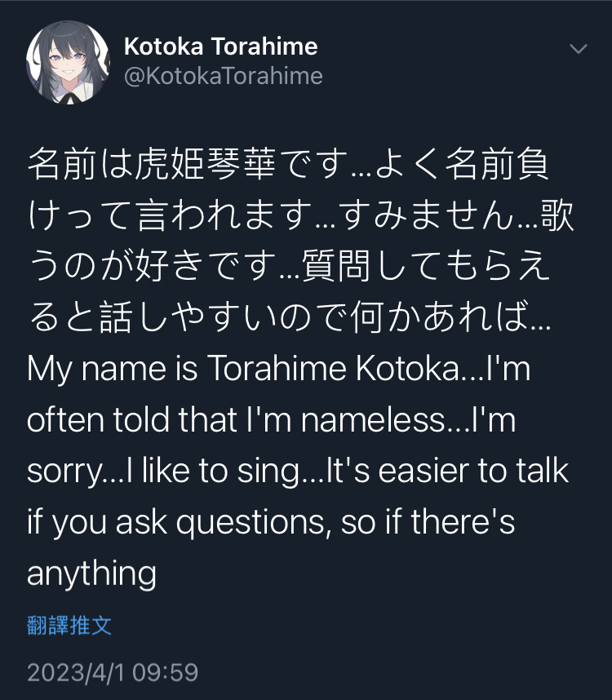This screenshot has height=700, width=612.
Task: Select the Japanese line starting うのが好きです
Action: point(289,266)
